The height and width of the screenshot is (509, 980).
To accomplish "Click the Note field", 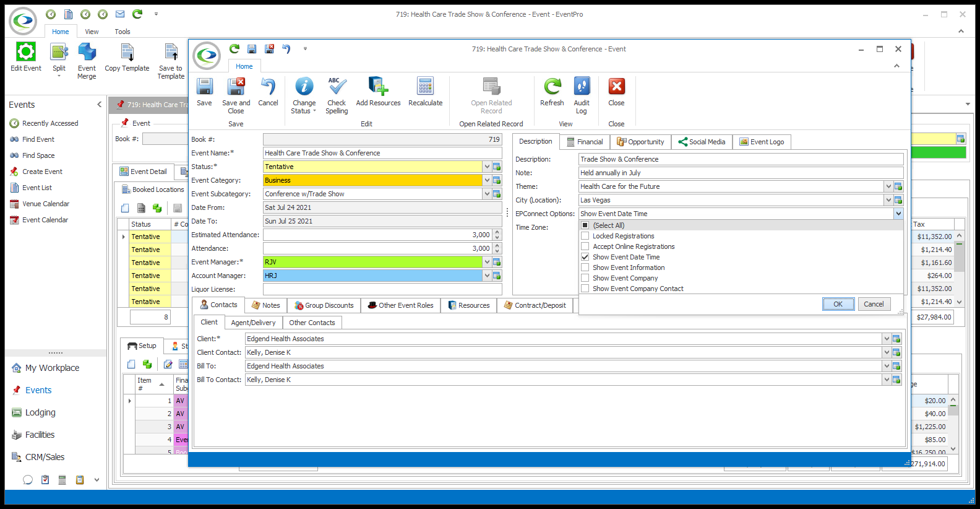I will tap(741, 173).
